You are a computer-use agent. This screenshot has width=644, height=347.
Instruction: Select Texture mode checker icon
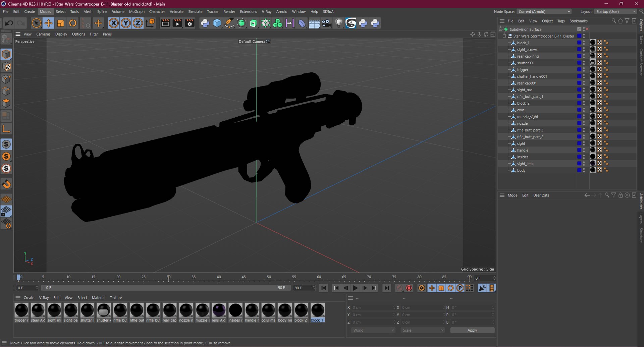point(6,67)
